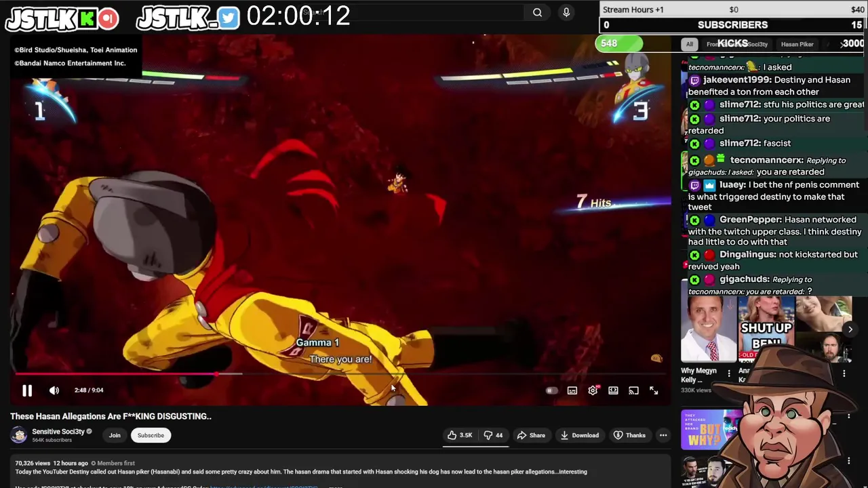Select the From Sensitive Soci3ty chip
Viewport: 868px width, 488px height.
737,44
